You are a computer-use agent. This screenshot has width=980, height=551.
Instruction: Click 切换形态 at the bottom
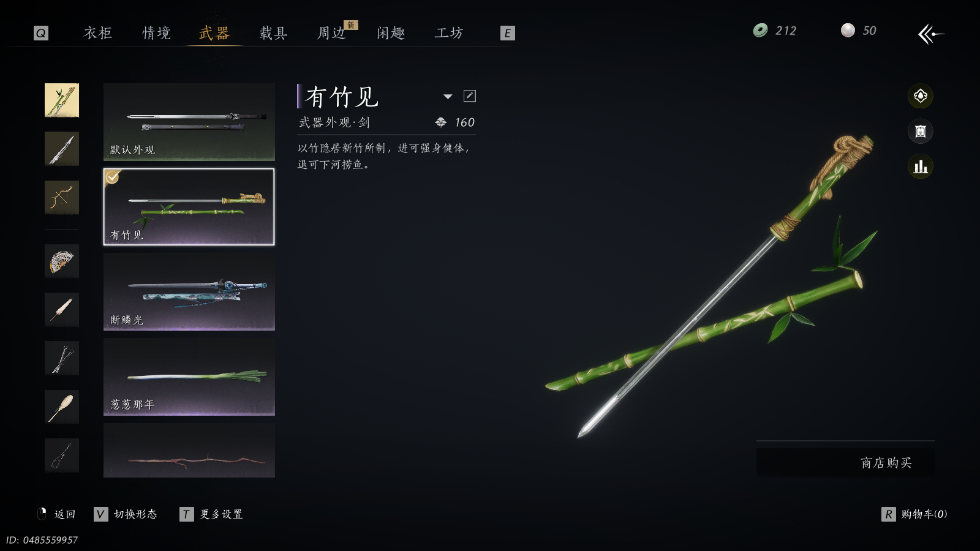pyautogui.click(x=135, y=514)
